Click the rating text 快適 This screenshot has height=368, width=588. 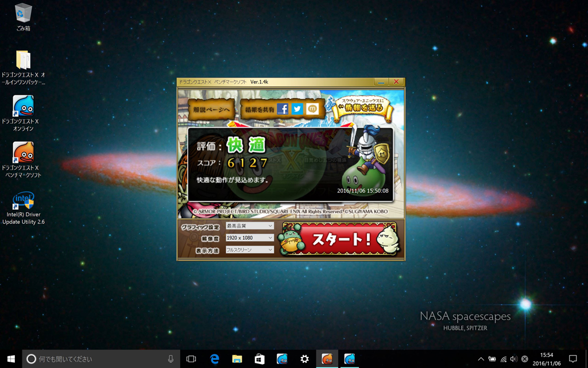pyautogui.click(x=246, y=144)
